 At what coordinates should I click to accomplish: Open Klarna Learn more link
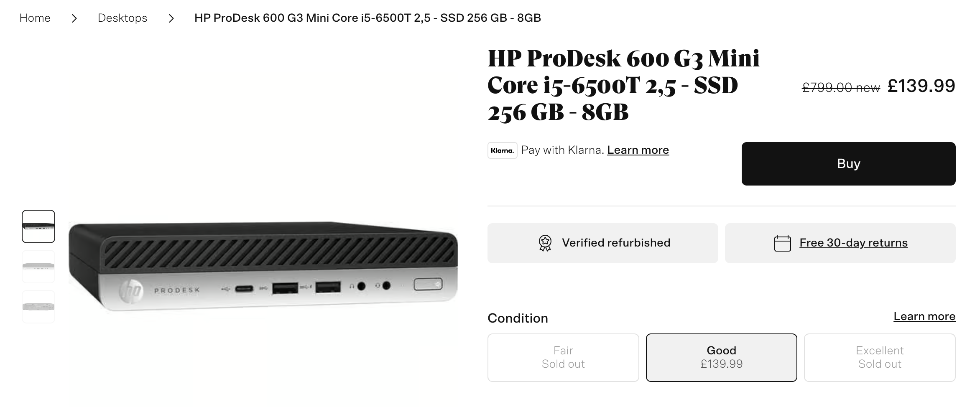pyautogui.click(x=638, y=150)
